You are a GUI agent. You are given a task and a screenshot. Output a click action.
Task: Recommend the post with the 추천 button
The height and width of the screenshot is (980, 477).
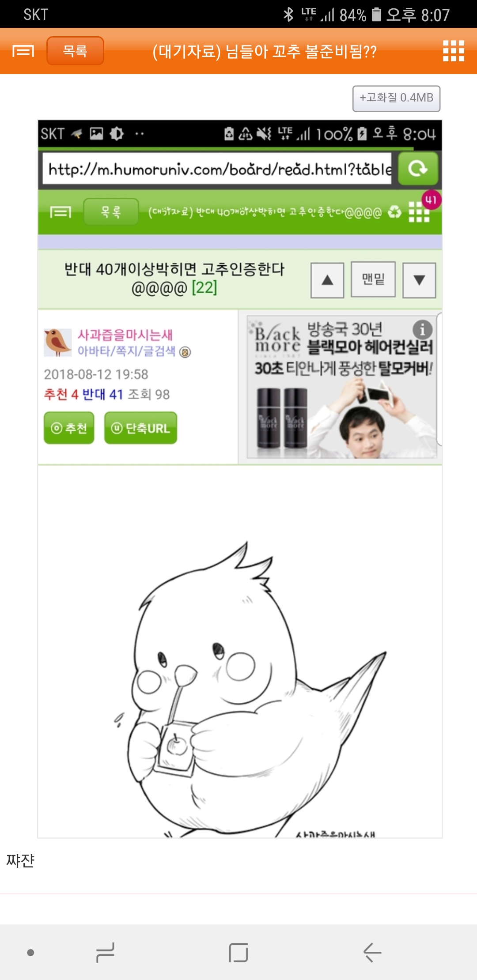pyautogui.click(x=69, y=428)
